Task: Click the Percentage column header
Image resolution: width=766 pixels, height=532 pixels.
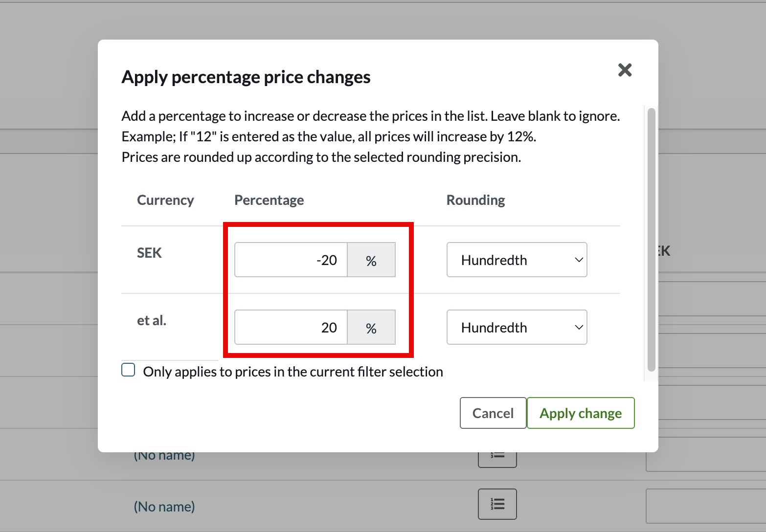Action: point(269,200)
